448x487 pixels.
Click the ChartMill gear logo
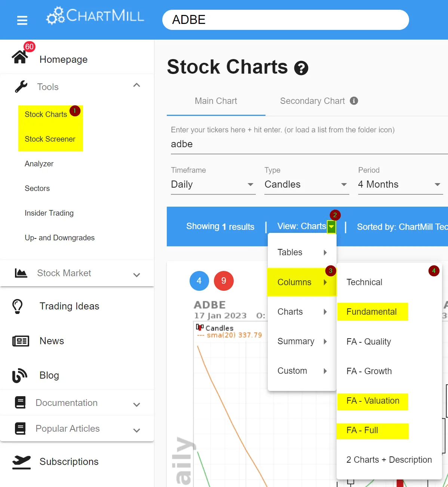click(56, 16)
